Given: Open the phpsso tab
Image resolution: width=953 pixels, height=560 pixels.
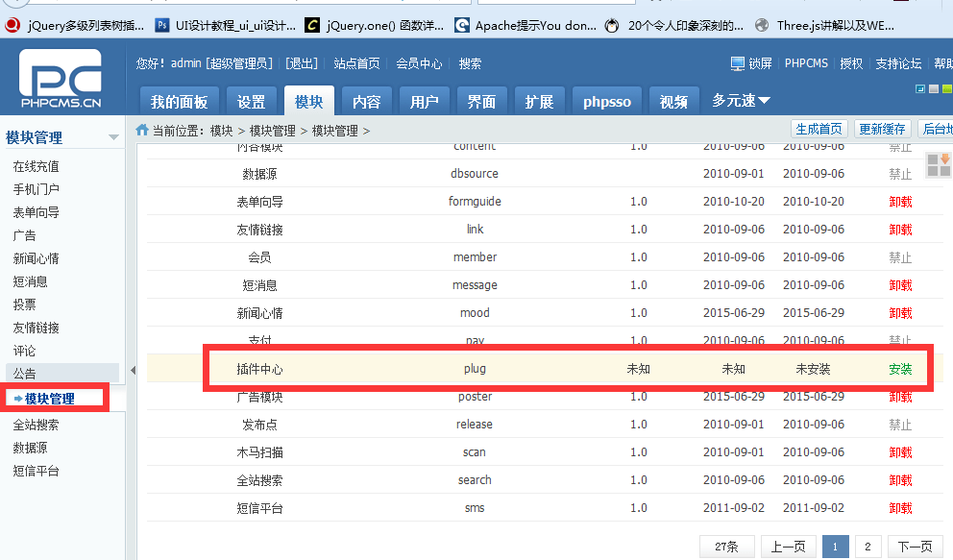Looking at the screenshot, I should click(606, 102).
